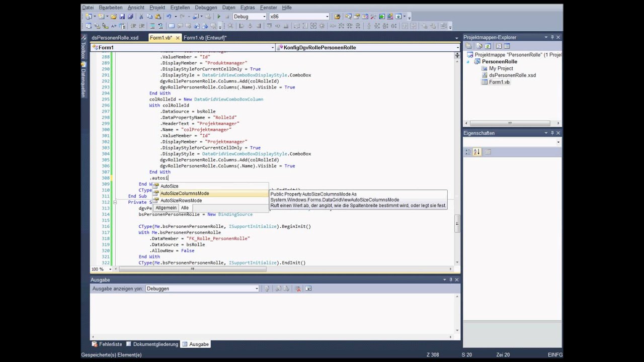The height and width of the screenshot is (362, 644).
Task: Open the Hilfe menu
Action: (x=287, y=8)
